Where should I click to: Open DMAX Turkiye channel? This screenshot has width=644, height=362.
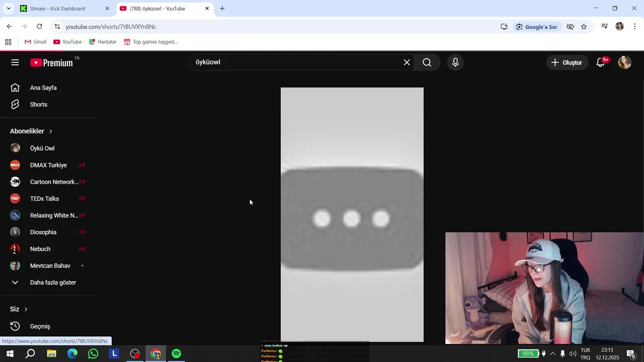(x=48, y=165)
